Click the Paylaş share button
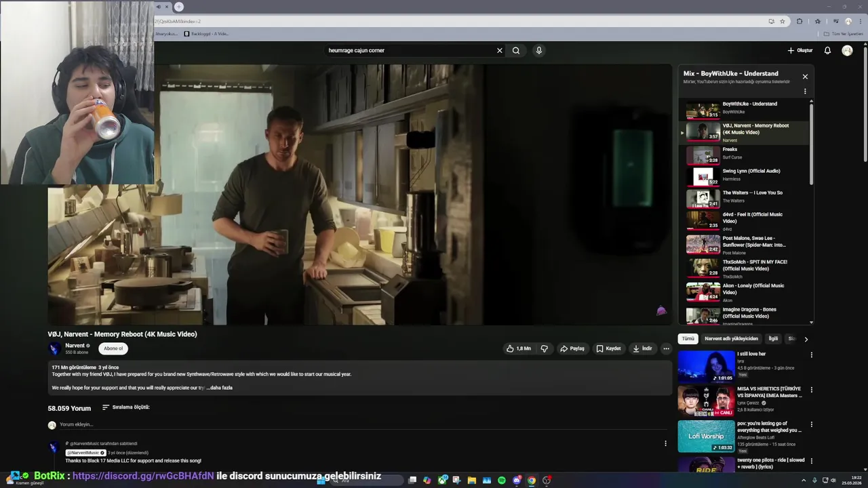 [x=572, y=348]
